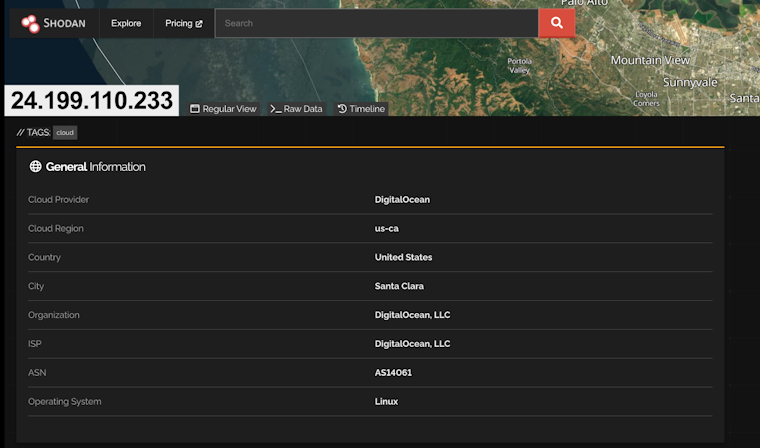Click the red magnifier search button
760x448 pixels.
click(556, 23)
